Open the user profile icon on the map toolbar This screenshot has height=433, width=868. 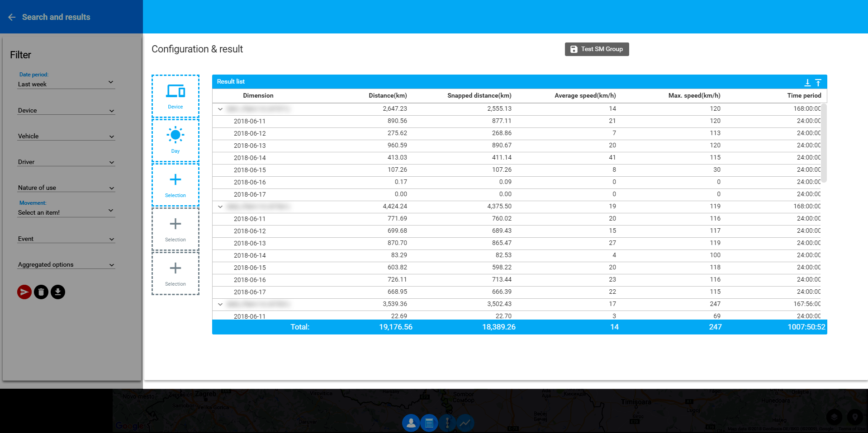coord(411,423)
